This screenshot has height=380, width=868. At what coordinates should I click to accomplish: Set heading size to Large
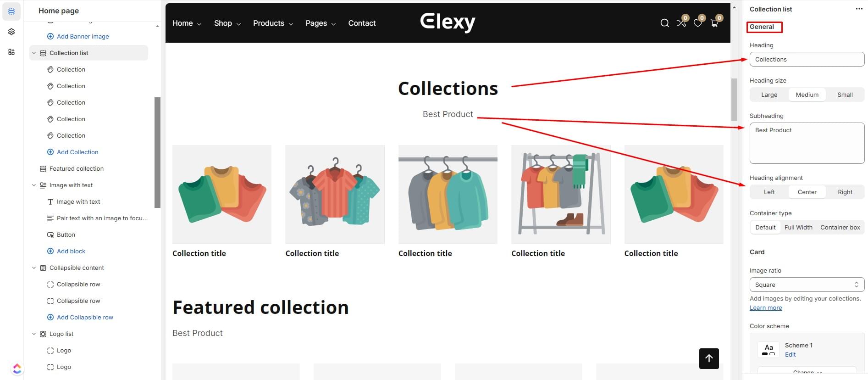point(769,95)
